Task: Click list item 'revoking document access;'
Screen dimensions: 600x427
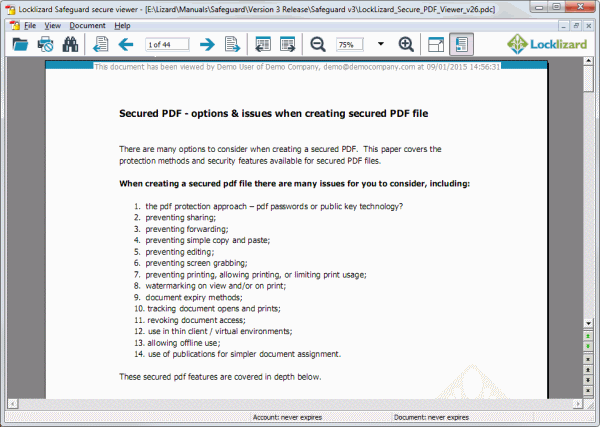Action: [x=196, y=320]
